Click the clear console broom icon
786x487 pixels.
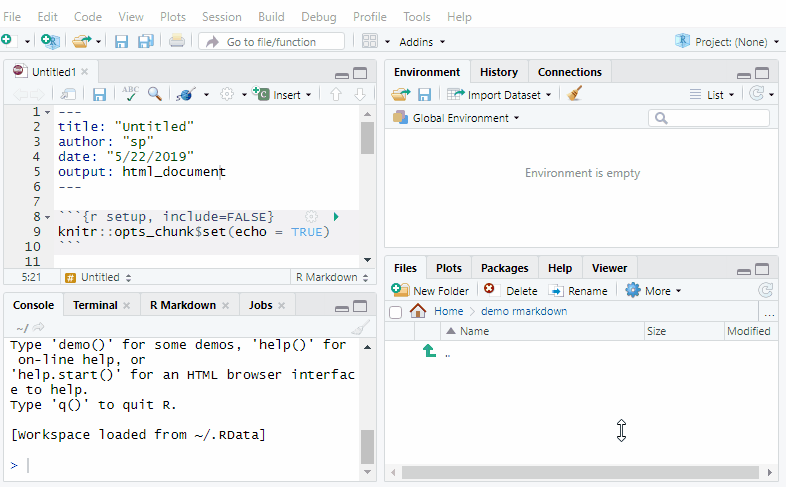point(359,327)
